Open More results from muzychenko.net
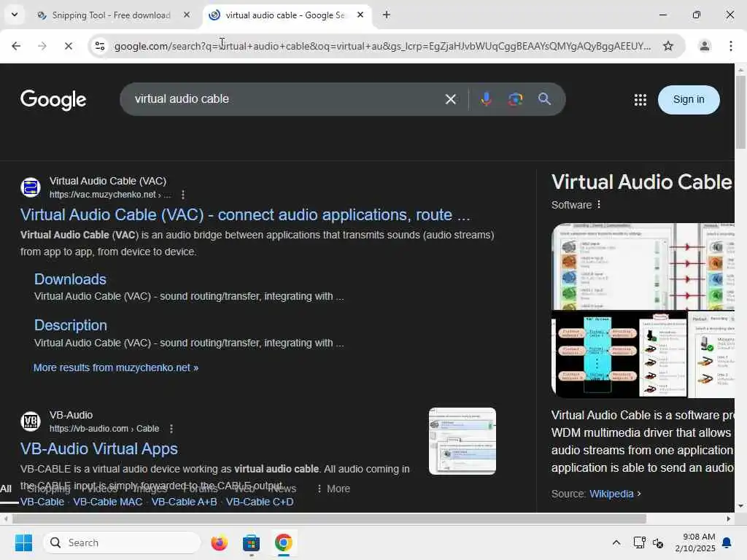 (x=116, y=367)
